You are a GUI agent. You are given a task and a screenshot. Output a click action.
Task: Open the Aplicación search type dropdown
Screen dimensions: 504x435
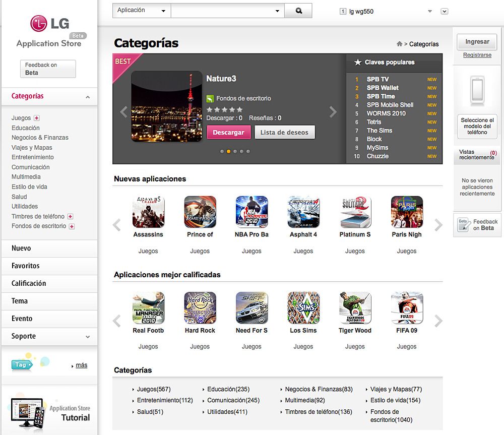pos(142,11)
